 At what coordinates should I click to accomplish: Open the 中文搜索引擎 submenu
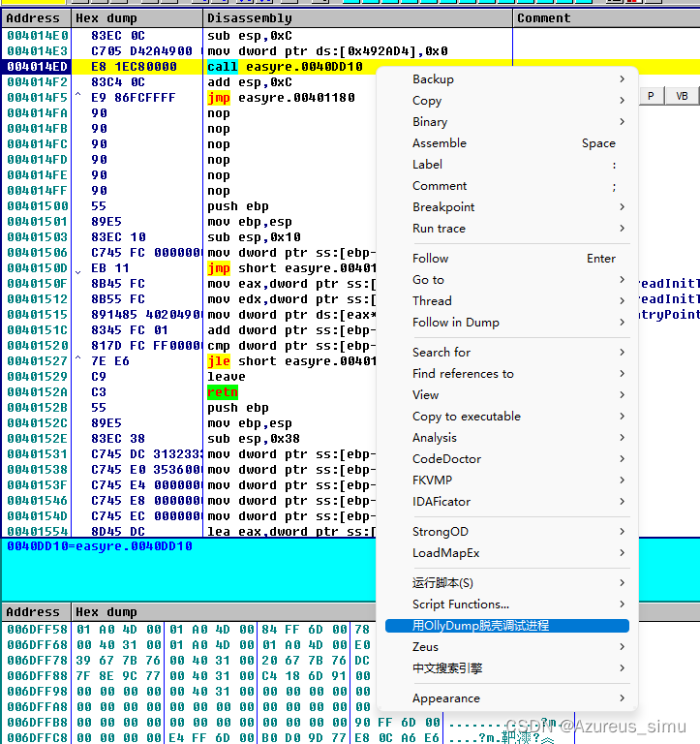(x=507, y=668)
